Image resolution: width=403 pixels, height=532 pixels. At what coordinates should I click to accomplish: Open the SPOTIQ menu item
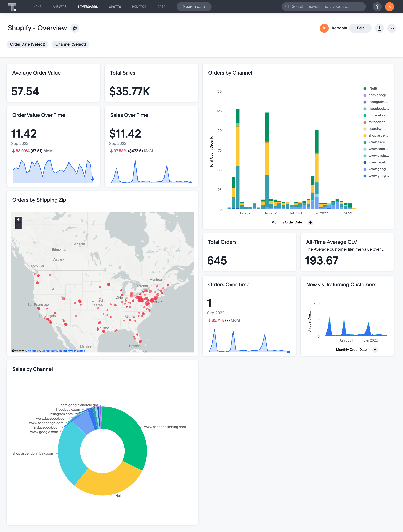(115, 7)
